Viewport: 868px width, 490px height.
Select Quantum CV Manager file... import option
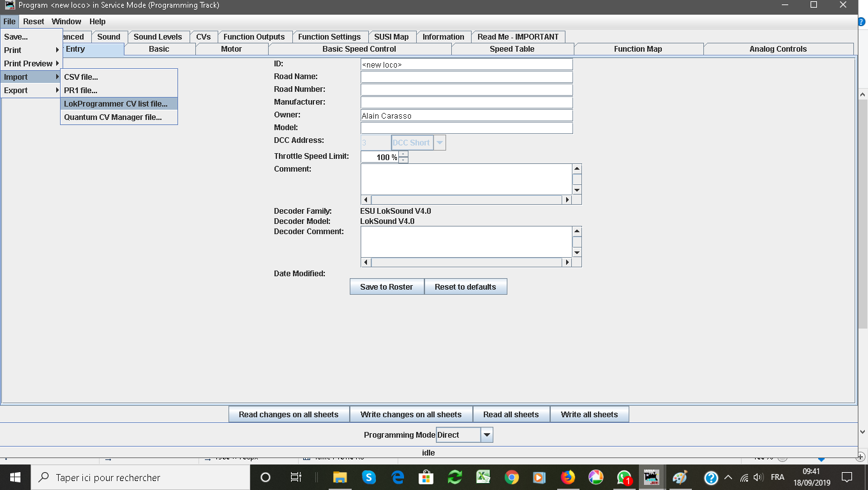[x=119, y=117]
